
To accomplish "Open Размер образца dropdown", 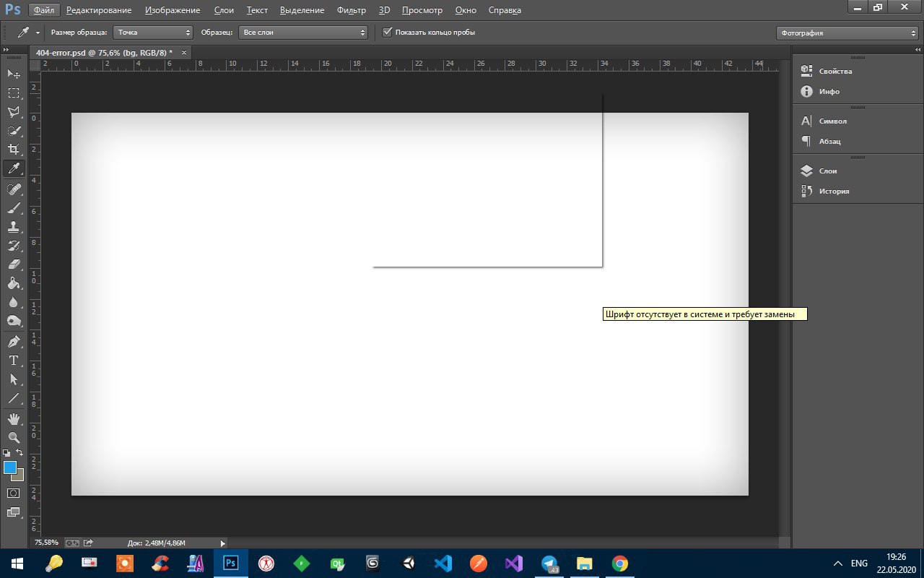I will (x=153, y=33).
